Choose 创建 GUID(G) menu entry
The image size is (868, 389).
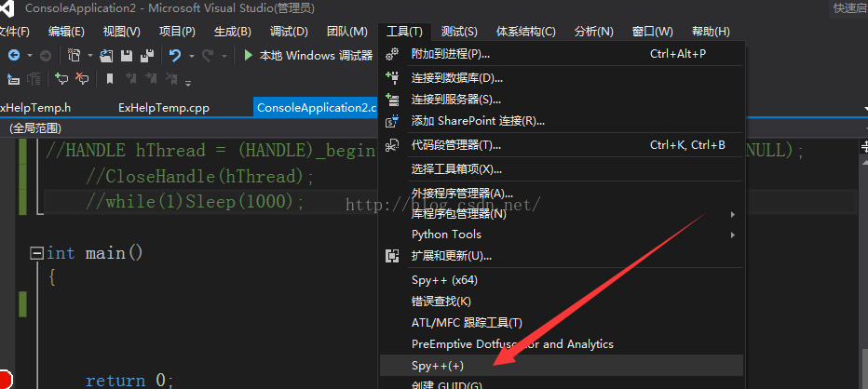click(562, 383)
